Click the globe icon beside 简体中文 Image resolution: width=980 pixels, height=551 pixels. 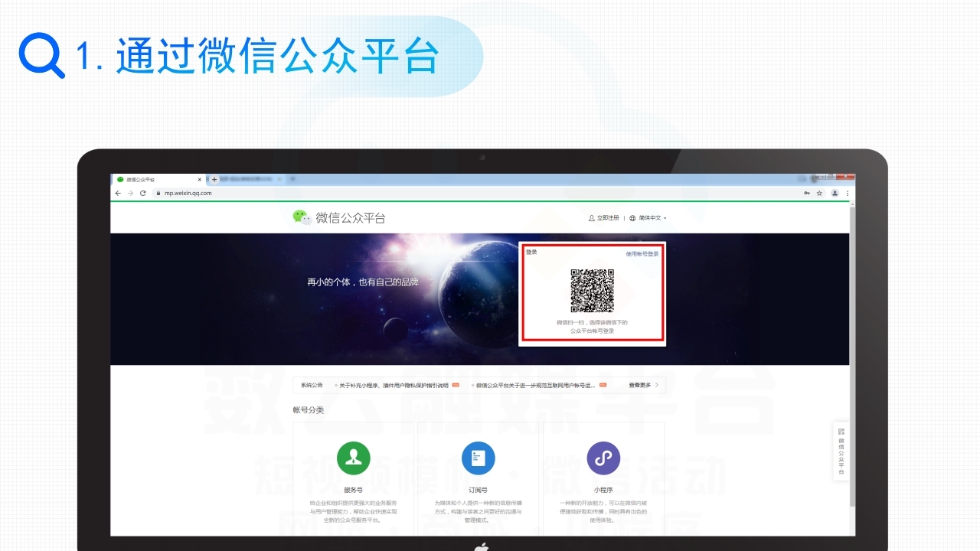pyautogui.click(x=632, y=218)
